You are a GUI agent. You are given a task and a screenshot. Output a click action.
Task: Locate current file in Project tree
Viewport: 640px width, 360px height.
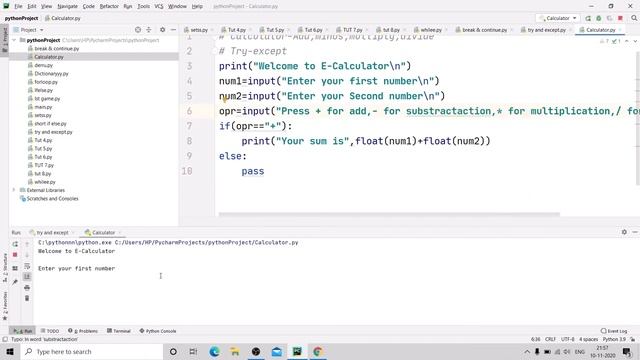coord(138,30)
